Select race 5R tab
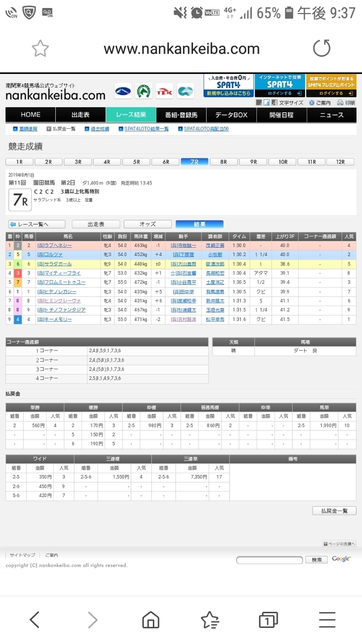 tap(136, 162)
